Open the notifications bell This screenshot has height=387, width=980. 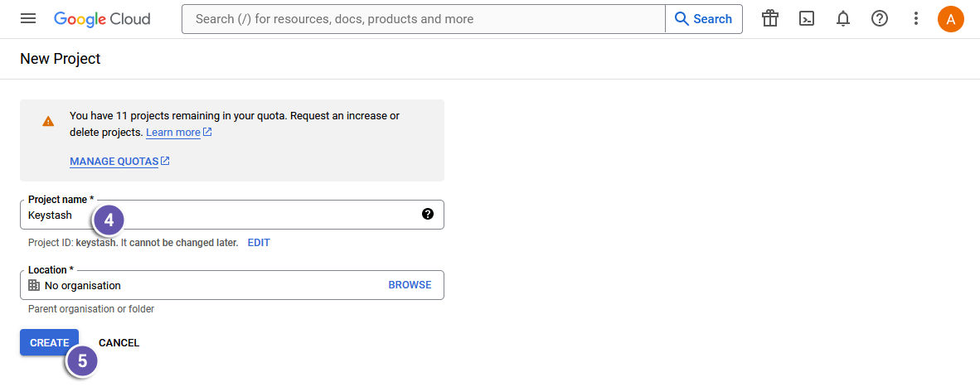coord(843,18)
